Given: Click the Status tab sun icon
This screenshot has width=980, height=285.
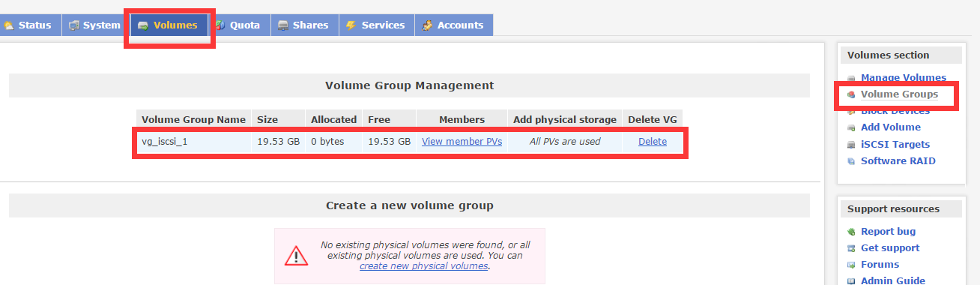Looking at the screenshot, I should (x=9, y=25).
